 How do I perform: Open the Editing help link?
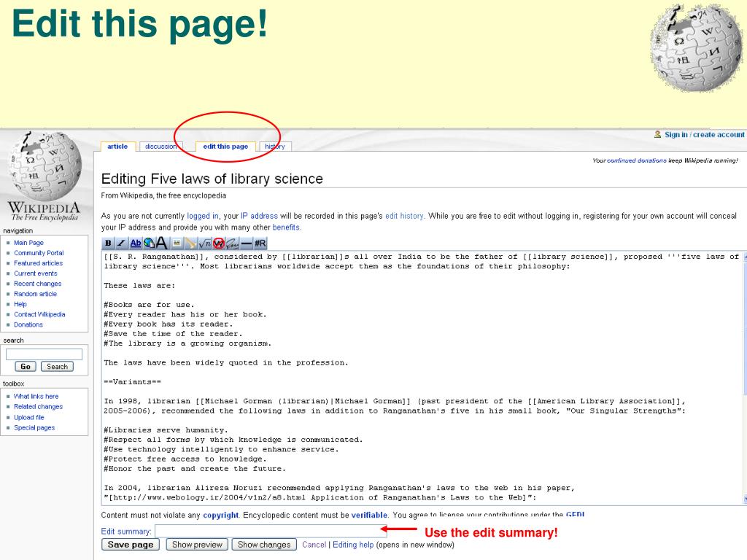coord(353,544)
